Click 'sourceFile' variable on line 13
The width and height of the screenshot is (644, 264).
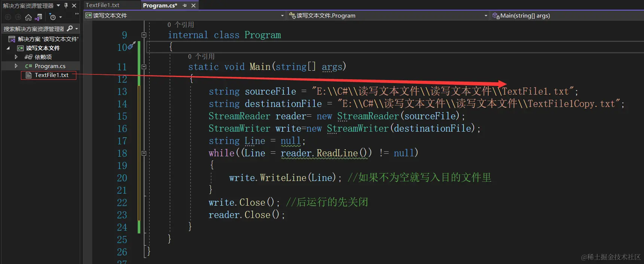coord(271,92)
